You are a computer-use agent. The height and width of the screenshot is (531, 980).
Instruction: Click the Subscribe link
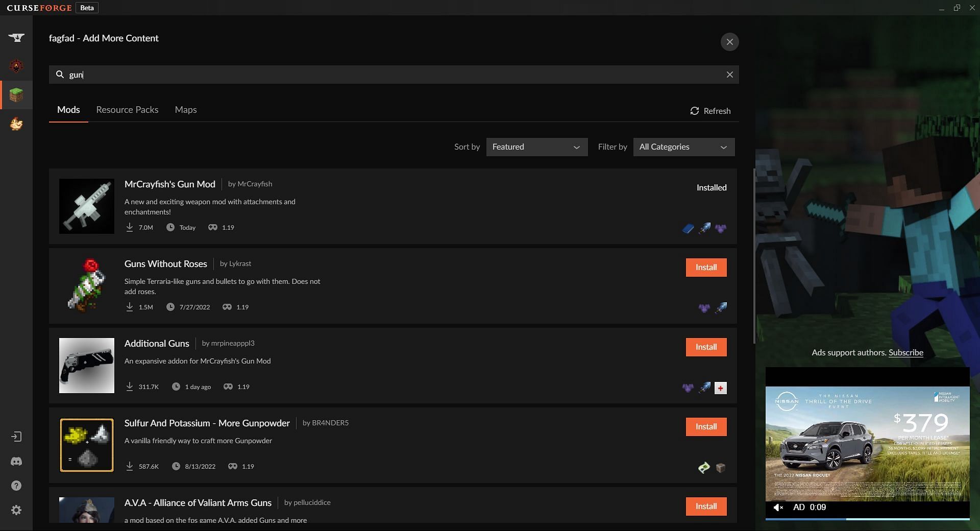click(x=905, y=353)
